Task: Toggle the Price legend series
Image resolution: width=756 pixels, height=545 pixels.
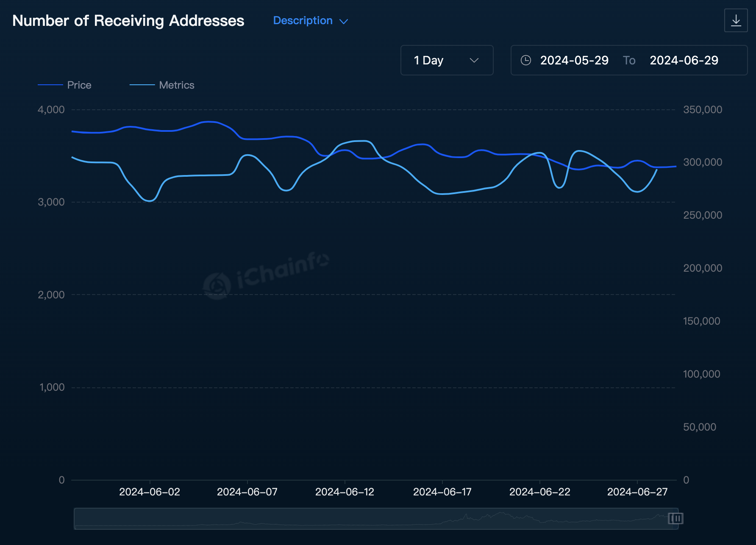Action: tap(64, 85)
